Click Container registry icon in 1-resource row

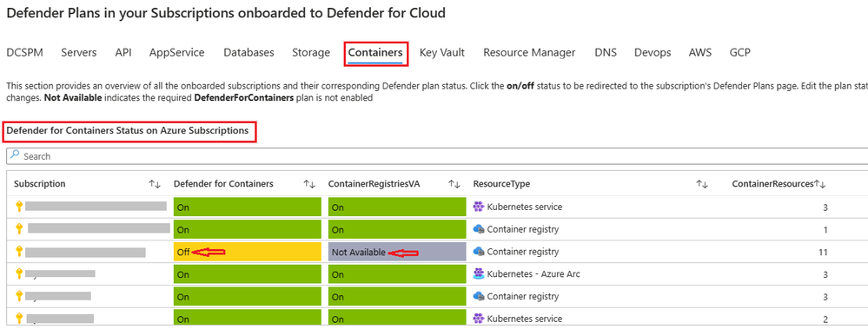[x=479, y=228]
